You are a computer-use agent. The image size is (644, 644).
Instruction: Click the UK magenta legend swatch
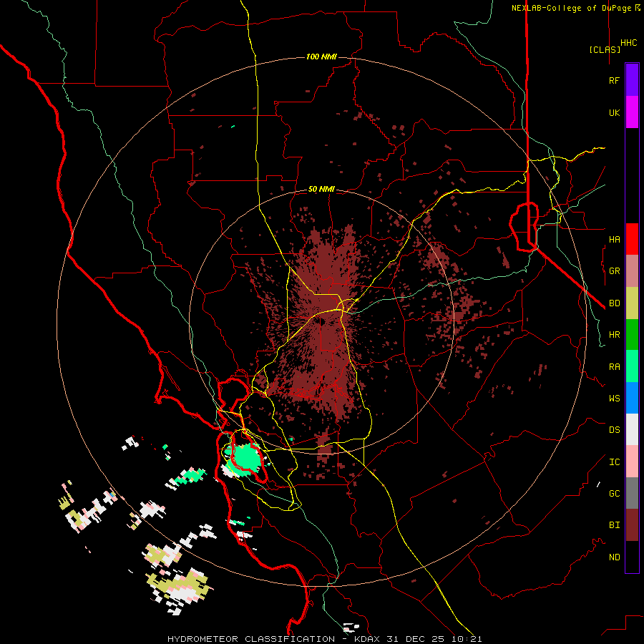pos(632,112)
